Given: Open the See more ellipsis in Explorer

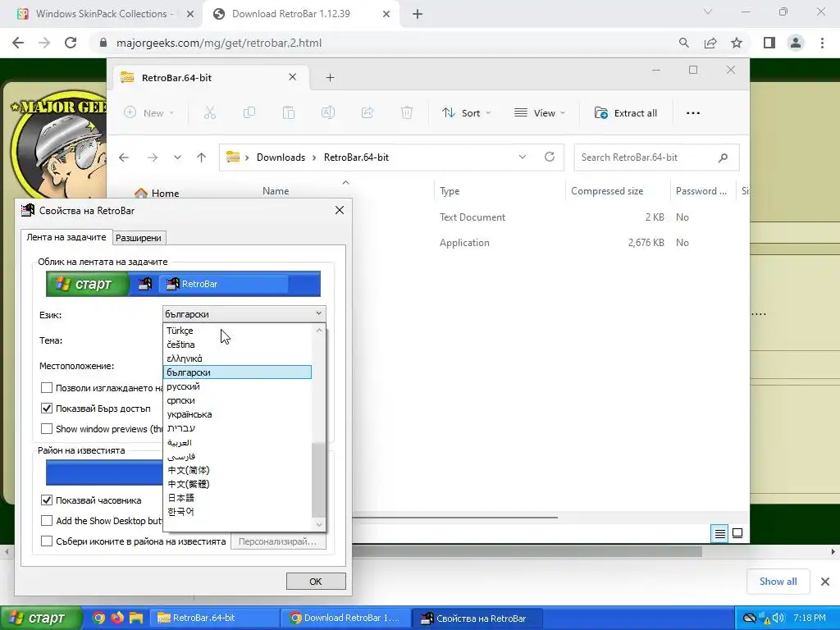Looking at the screenshot, I should (693, 113).
